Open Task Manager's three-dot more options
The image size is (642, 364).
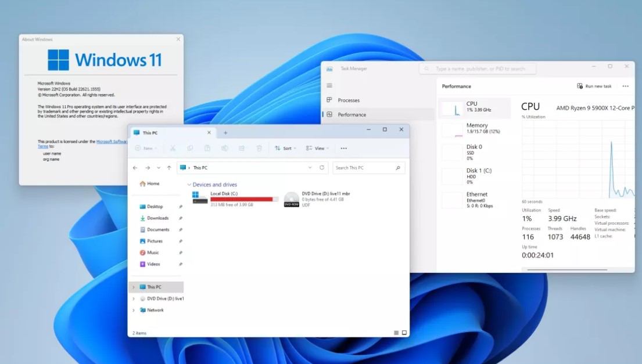pyautogui.click(x=625, y=87)
